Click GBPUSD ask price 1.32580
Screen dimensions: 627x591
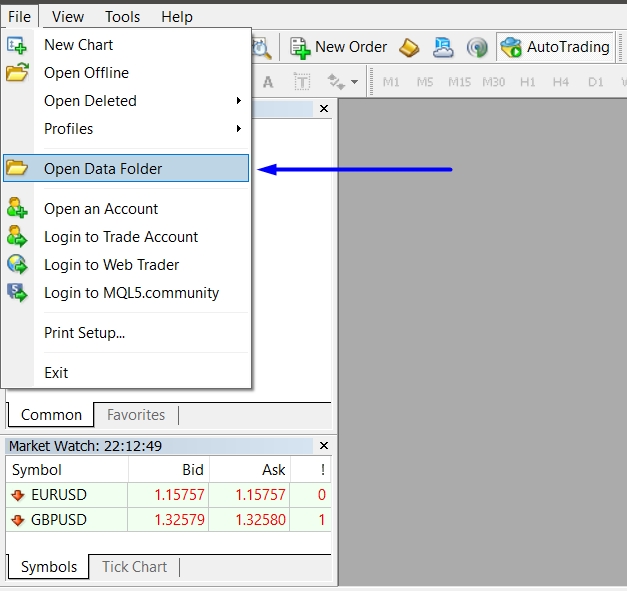pos(260,520)
